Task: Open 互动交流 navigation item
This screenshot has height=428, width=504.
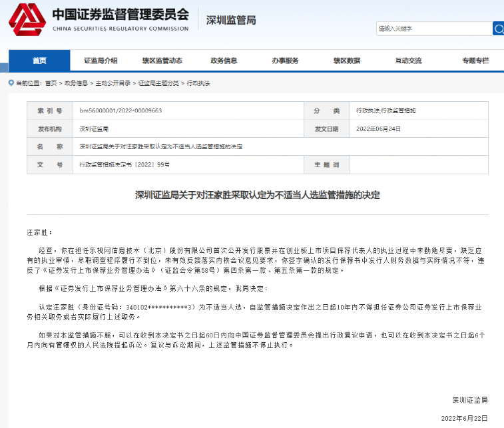Action: [407, 61]
